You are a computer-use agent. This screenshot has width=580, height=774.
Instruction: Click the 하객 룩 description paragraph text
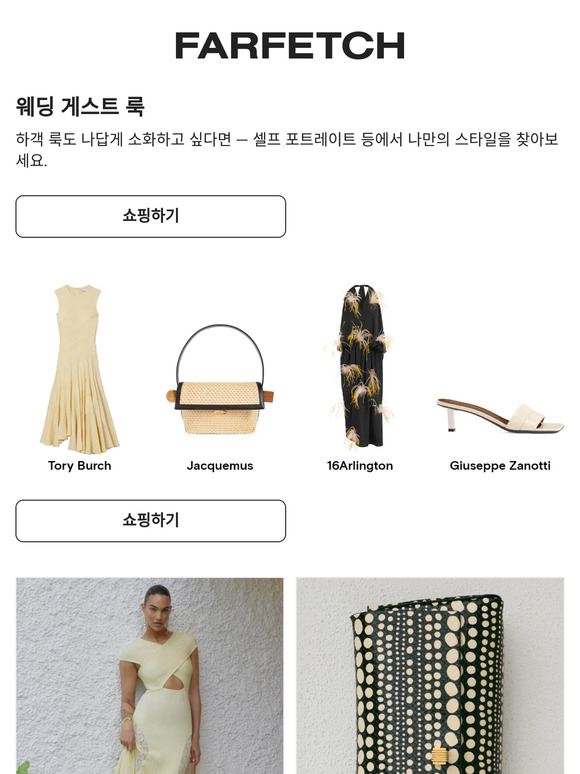(x=287, y=150)
